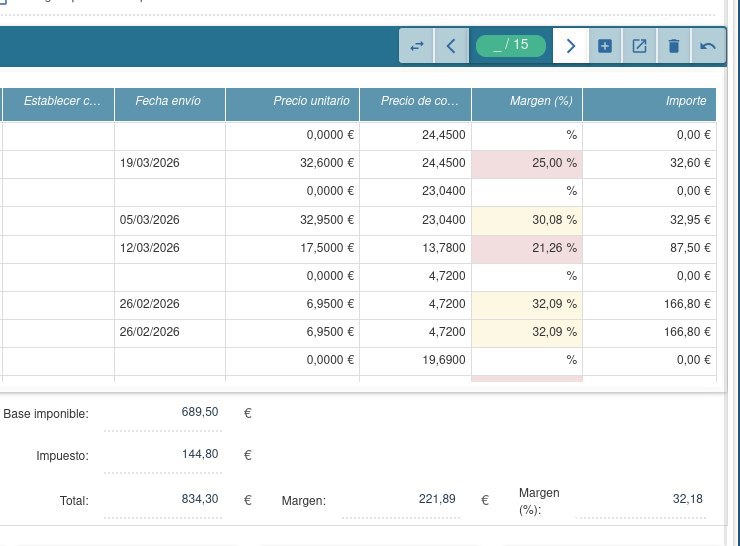Click Margen field 221,89
Screen dimensions: 740x546
(x=401, y=500)
